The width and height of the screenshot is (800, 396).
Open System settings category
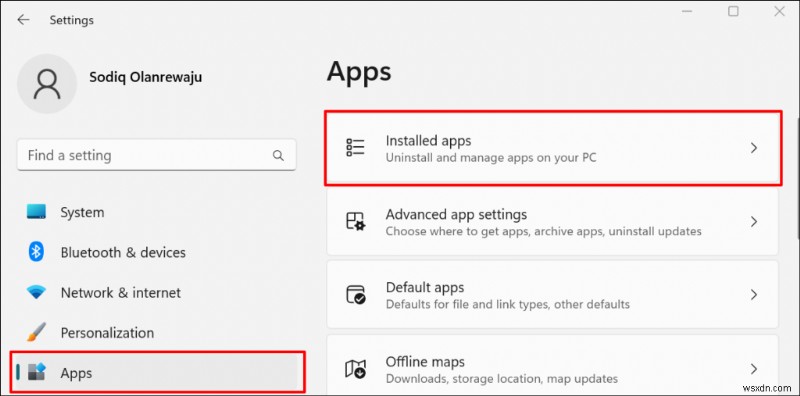[157, 212]
